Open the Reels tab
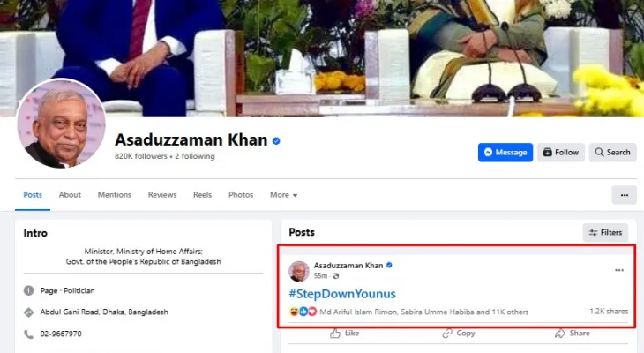 (x=203, y=195)
